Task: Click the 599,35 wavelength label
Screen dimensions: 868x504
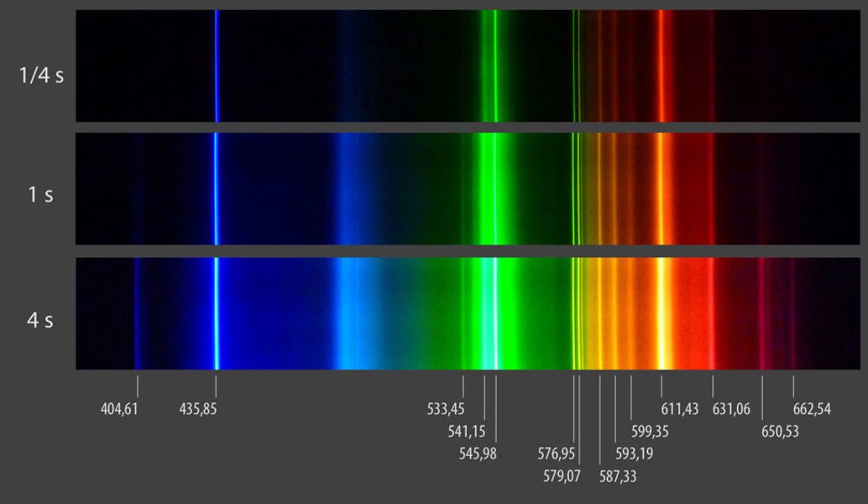Action: tap(650, 432)
